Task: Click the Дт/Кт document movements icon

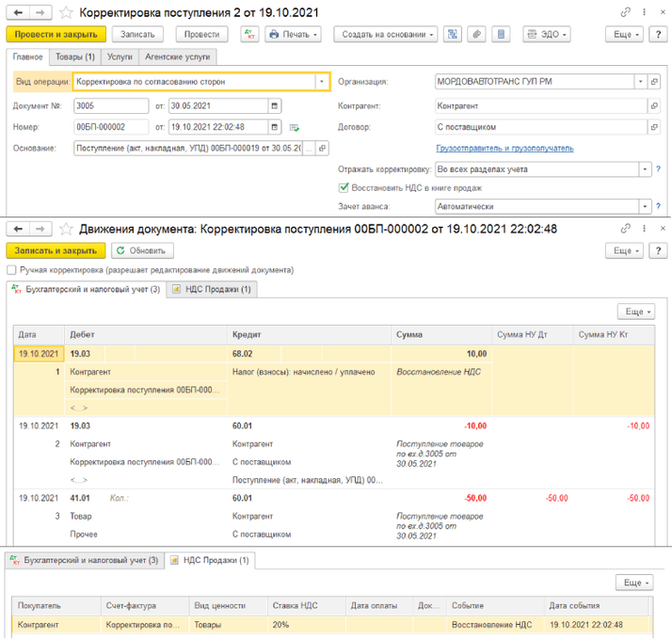Action: click(248, 34)
